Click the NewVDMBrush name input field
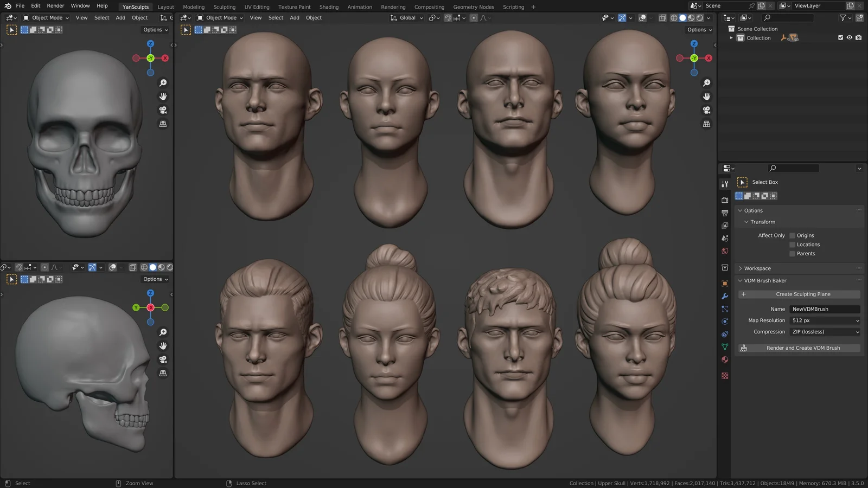This screenshot has height=488, width=868. (x=824, y=309)
